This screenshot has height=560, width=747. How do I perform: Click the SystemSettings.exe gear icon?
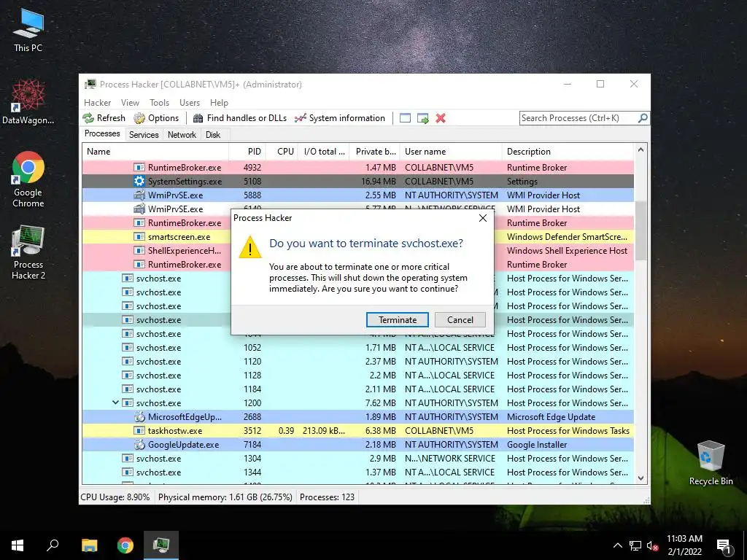(139, 181)
